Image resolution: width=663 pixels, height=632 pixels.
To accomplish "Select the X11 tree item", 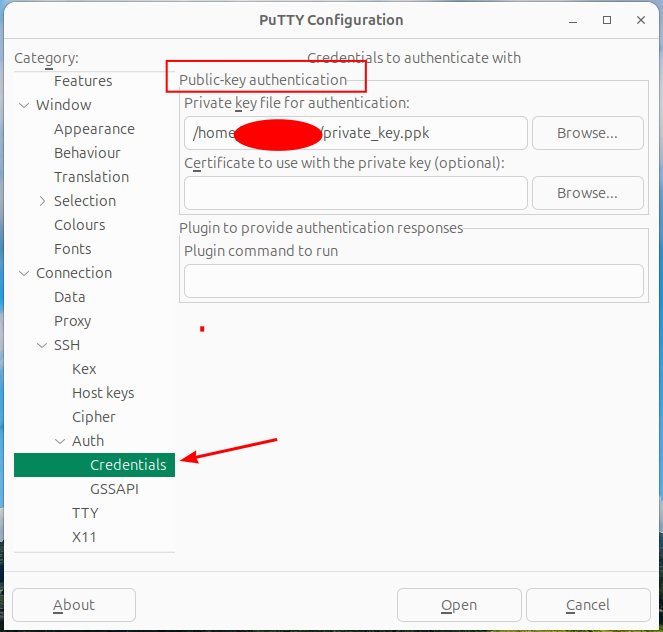I will point(84,537).
